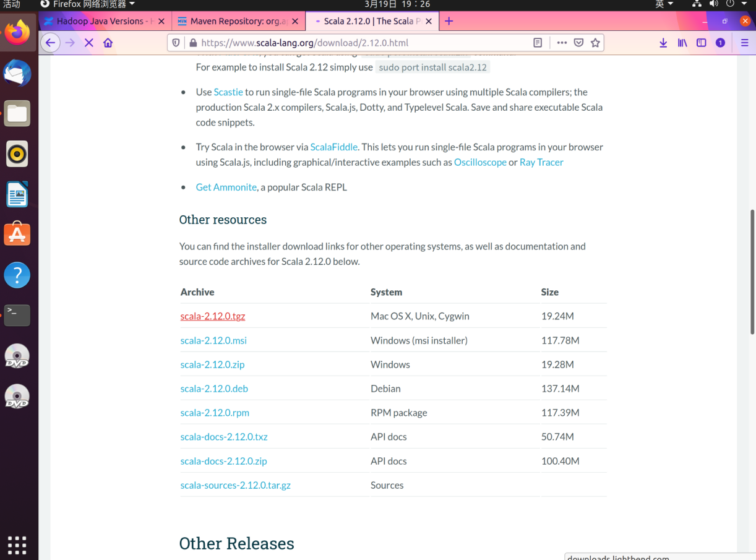Download scala-sources-2.12.0.tar.gz

click(236, 485)
